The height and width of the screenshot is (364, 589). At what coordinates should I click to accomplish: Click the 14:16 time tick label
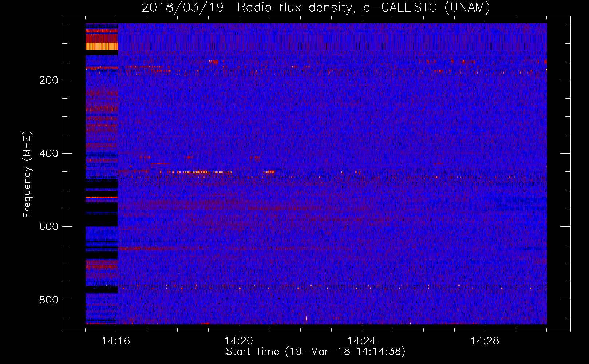[116, 341]
